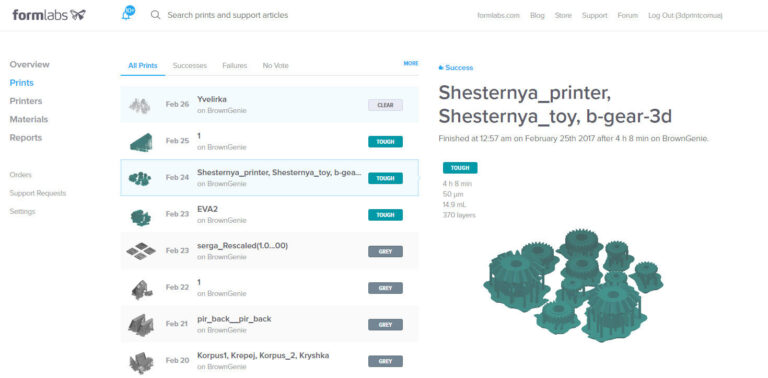The height and width of the screenshot is (378, 768).
Task: Click the Success vote status label
Action: (456, 68)
